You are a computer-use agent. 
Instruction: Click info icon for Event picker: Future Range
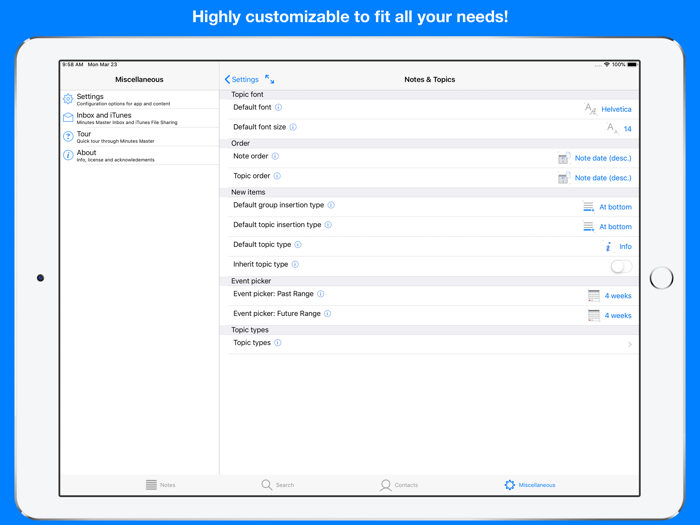tap(327, 314)
